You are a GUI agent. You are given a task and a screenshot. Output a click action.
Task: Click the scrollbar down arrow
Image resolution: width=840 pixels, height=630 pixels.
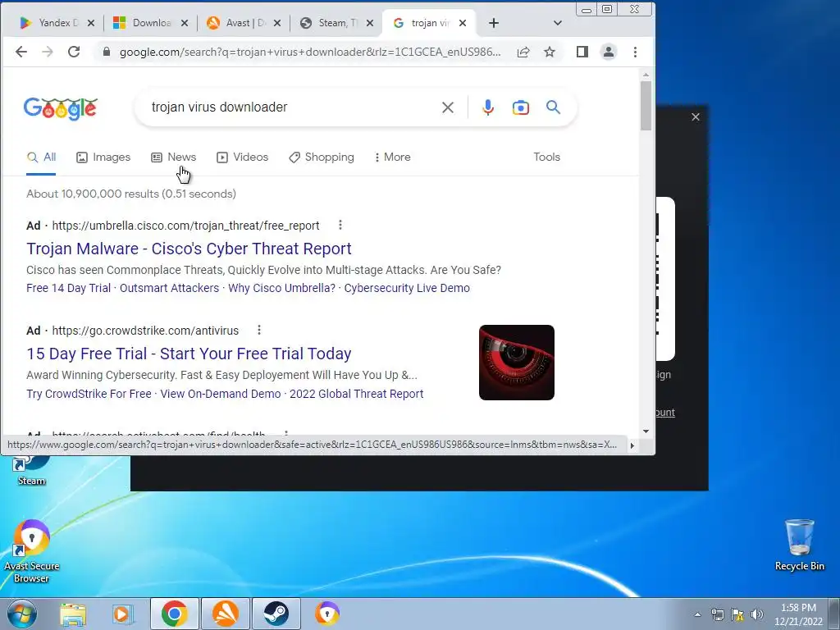[x=646, y=431]
